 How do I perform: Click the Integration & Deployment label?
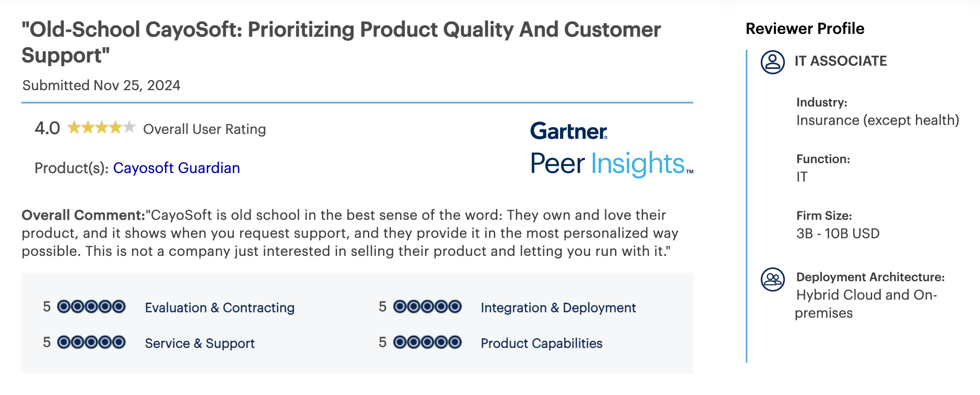558,307
